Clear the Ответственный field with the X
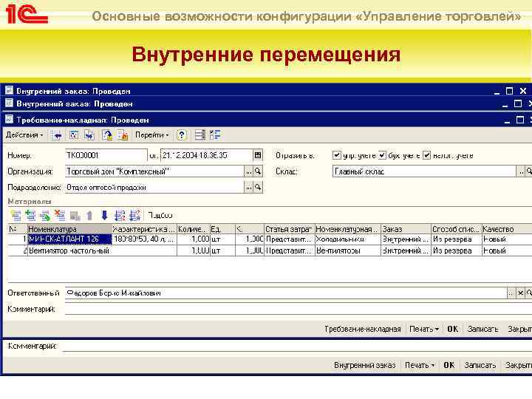532x399 pixels. pyautogui.click(x=520, y=293)
